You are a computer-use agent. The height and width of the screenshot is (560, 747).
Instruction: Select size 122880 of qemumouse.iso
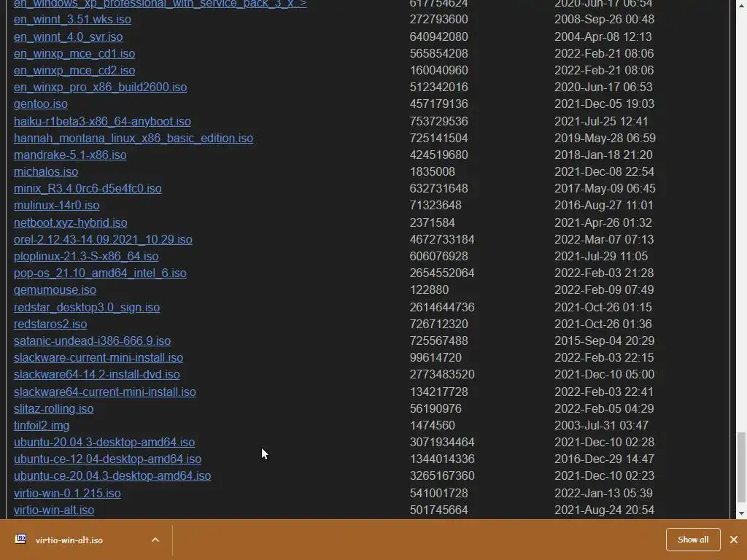[429, 289]
